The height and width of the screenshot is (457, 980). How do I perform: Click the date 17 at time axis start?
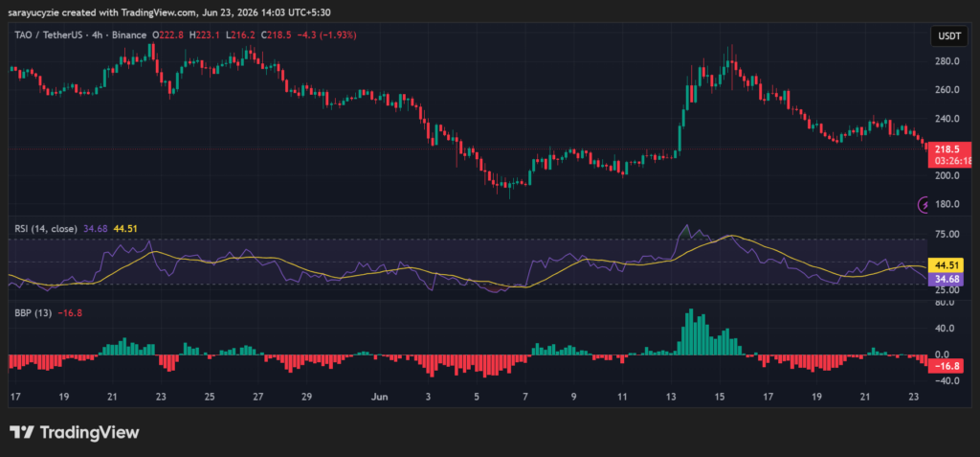(15, 397)
